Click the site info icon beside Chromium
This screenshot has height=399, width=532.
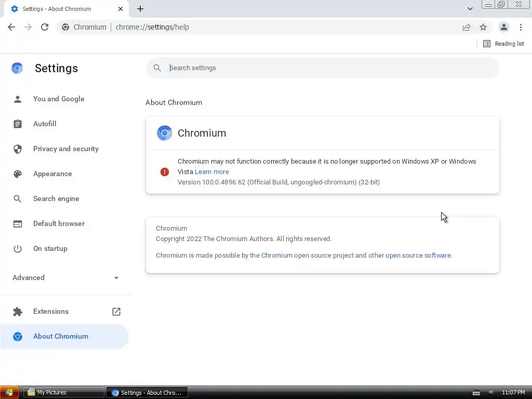click(65, 27)
